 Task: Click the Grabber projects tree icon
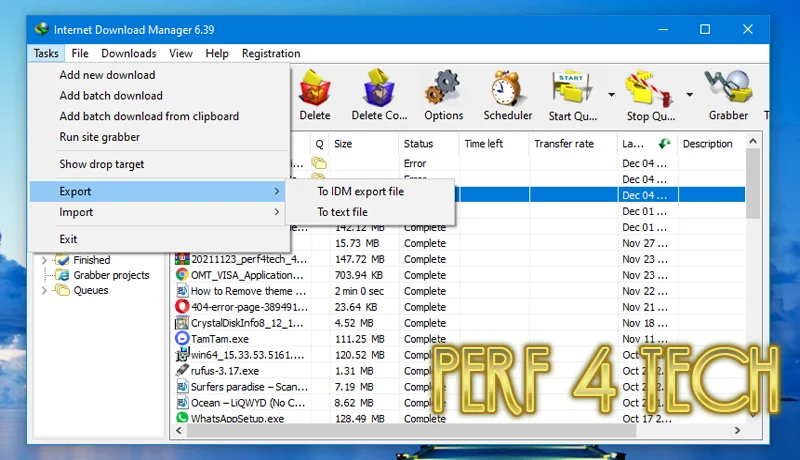[62, 275]
